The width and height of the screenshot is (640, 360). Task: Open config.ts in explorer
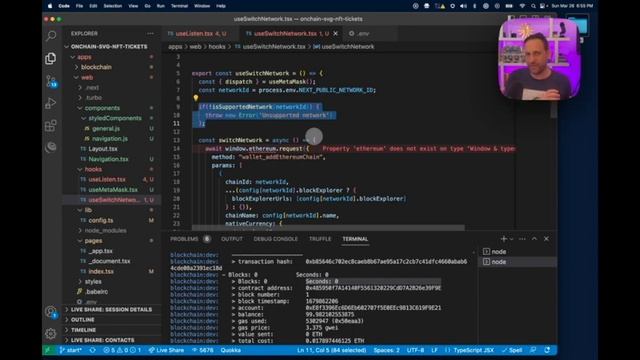click(x=101, y=220)
